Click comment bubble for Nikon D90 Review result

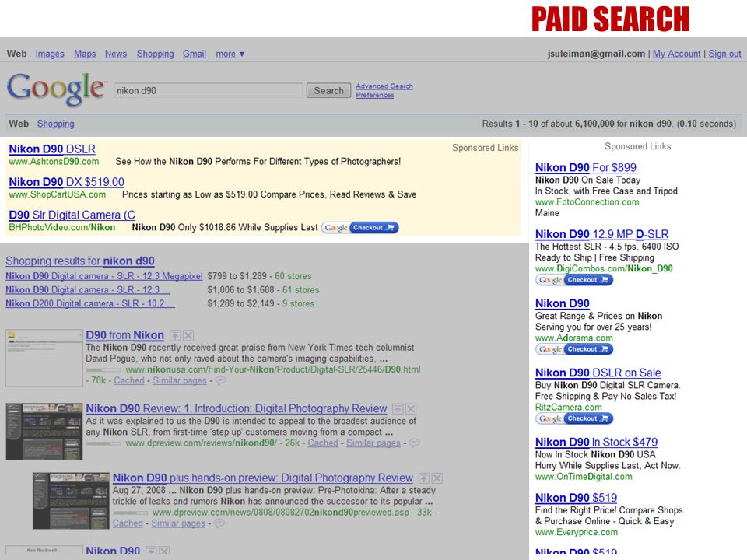tap(415, 443)
